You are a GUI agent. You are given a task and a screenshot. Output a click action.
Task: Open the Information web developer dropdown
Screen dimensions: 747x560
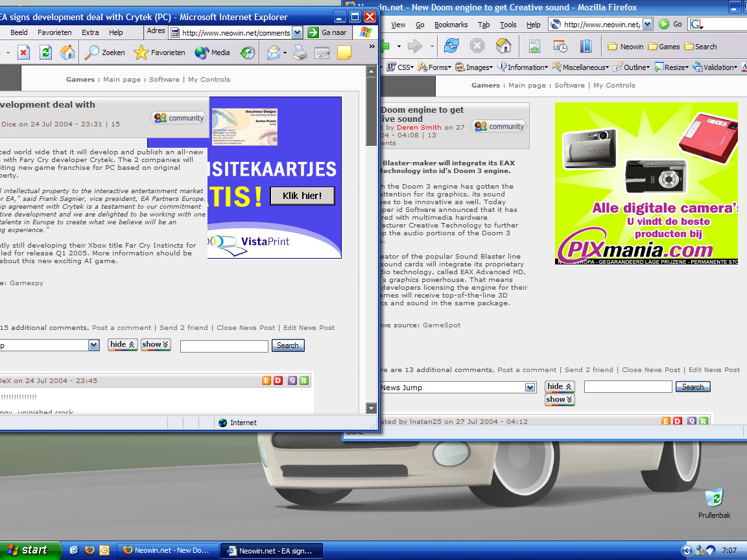(x=522, y=67)
